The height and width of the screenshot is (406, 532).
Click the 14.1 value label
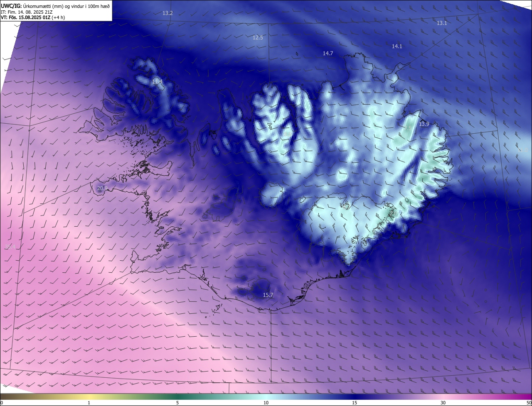(x=397, y=46)
